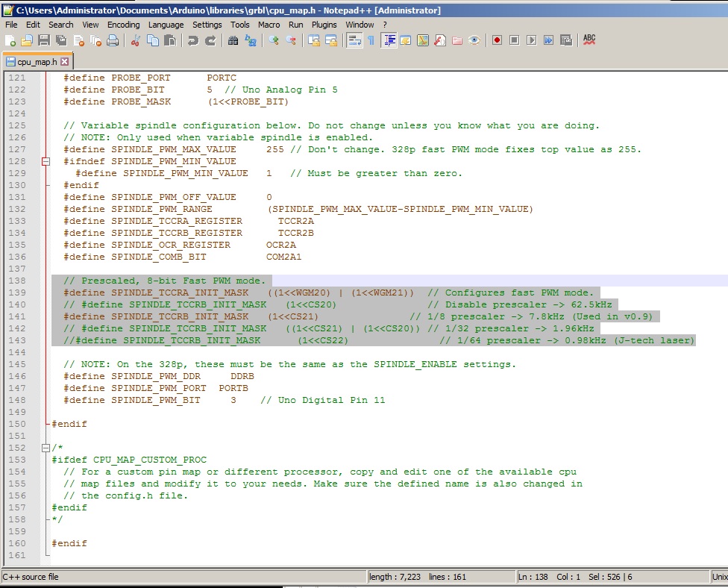Zoom in with the magnifier plus icon
The height and width of the screenshot is (588, 728).
click(274, 41)
